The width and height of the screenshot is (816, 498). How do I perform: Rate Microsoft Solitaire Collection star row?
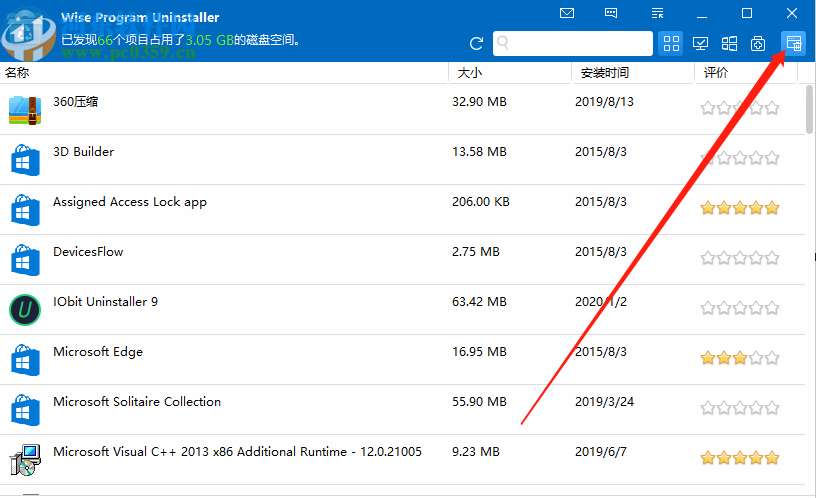(x=740, y=408)
